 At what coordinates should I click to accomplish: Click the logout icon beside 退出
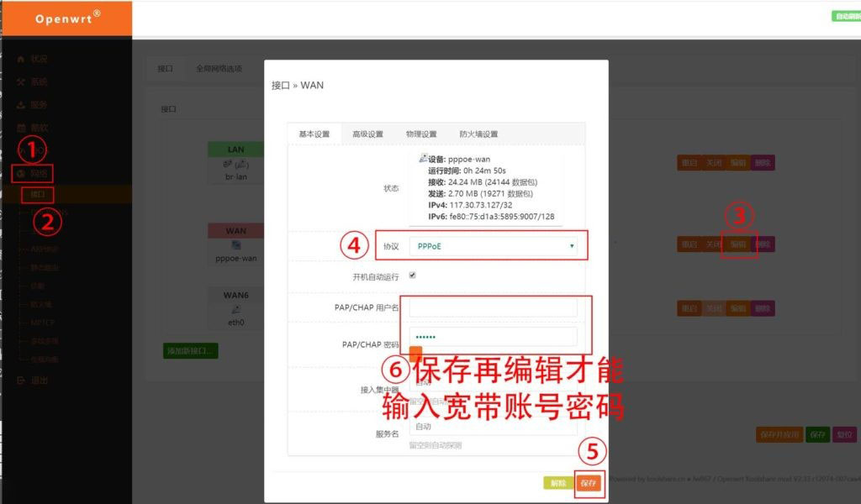point(21,380)
